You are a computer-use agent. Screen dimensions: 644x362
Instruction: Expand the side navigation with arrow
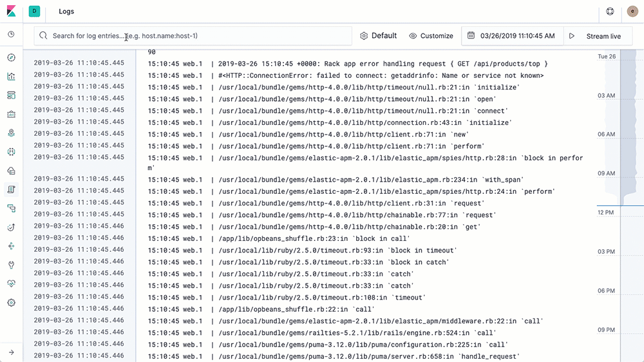point(11,352)
